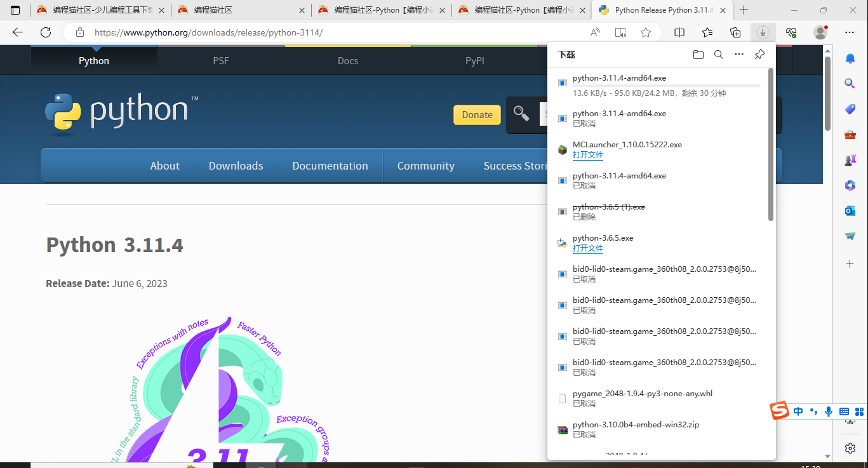The image size is (868, 468).
Task: Click the deleted python-3.6.5 (1).exe entry
Action: [658, 211]
